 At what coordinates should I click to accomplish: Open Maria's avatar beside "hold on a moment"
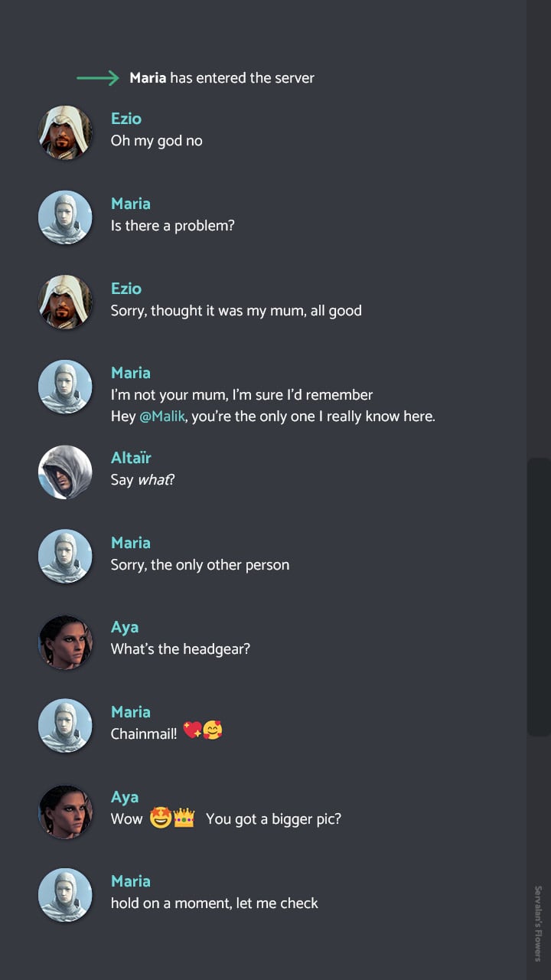point(65,895)
